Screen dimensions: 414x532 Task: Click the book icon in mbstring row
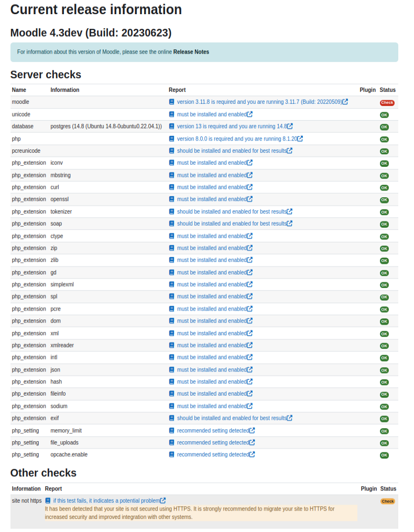[x=172, y=175]
